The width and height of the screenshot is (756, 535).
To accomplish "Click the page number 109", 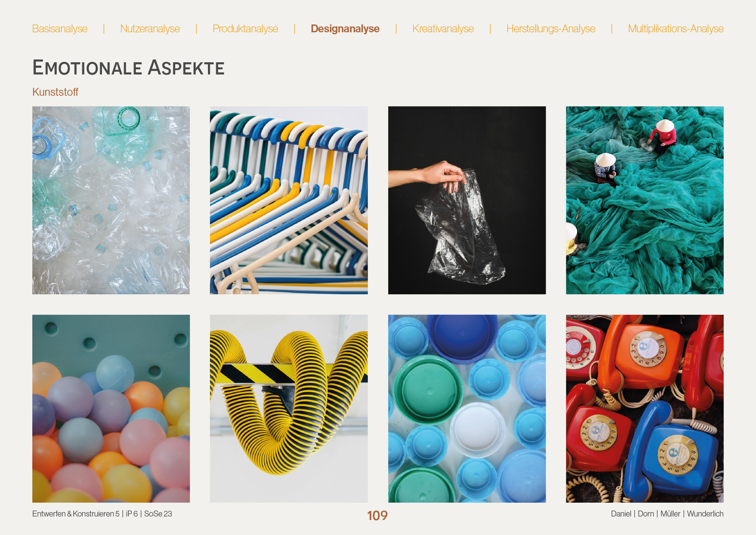I will 377,515.
